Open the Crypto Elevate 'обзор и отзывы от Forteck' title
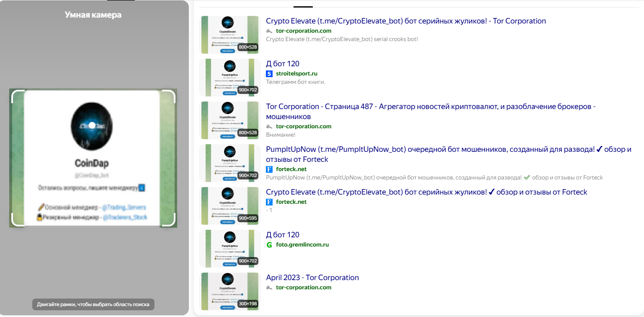The image size is (644, 317). (427, 192)
